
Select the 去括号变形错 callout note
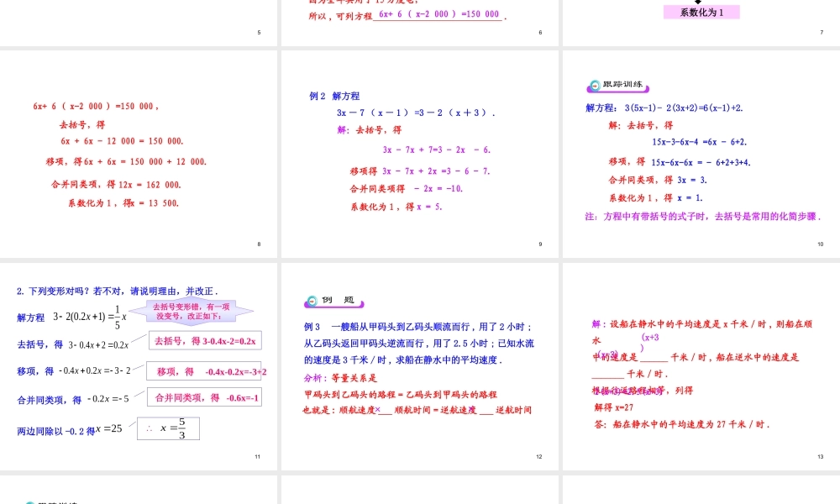coord(192,311)
